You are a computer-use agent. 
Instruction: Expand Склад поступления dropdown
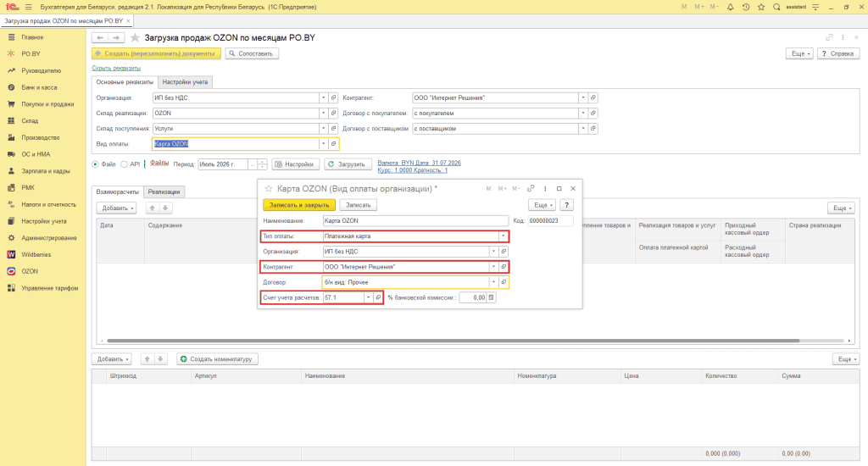[x=323, y=129]
